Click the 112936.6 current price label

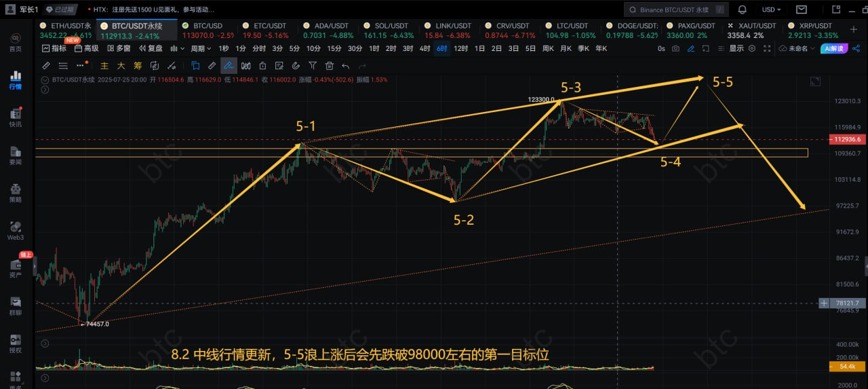coord(848,139)
